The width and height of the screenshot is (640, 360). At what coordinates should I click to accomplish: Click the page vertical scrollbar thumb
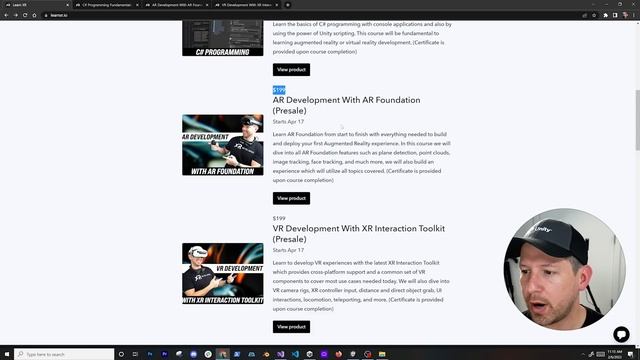tap(638, 120)
